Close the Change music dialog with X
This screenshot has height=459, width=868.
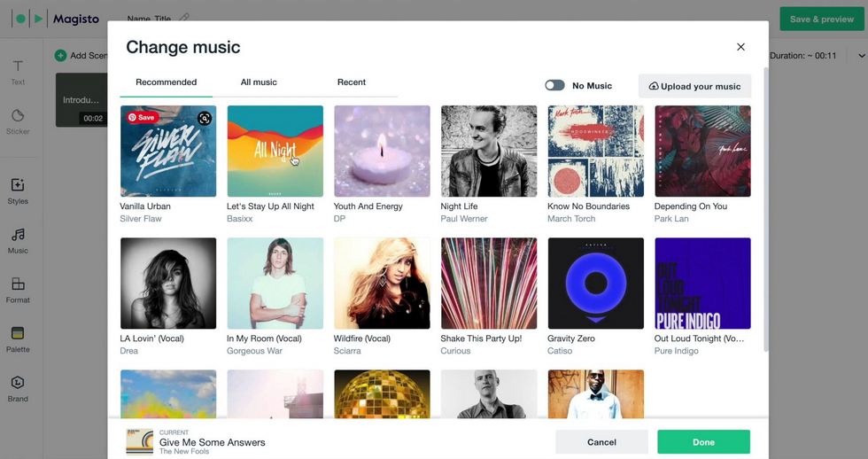[x=740, y=47]
